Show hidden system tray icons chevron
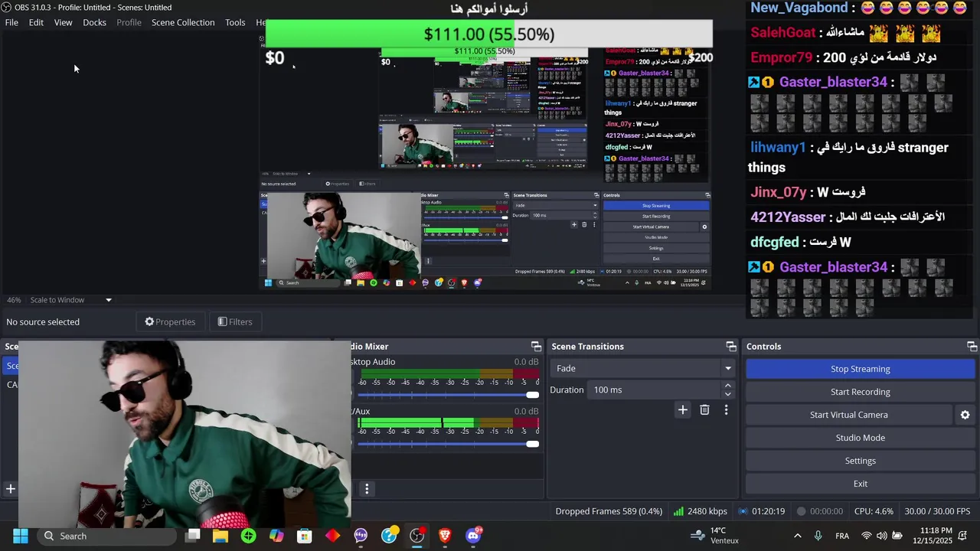 click(x=798, y=536)
